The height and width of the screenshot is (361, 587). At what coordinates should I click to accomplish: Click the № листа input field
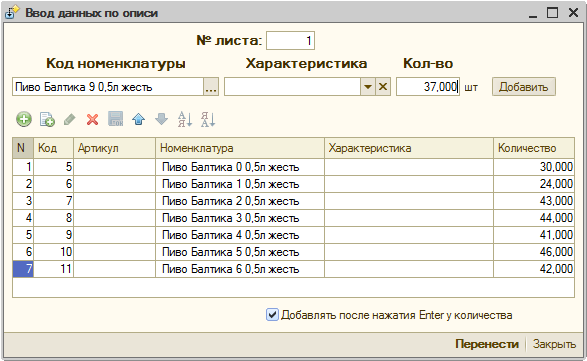pos(291,40)
